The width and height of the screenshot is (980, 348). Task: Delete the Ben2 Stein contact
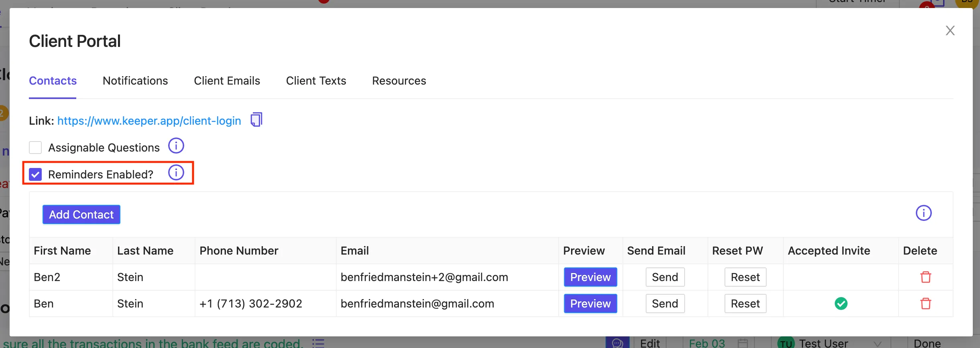click(926, 277)
